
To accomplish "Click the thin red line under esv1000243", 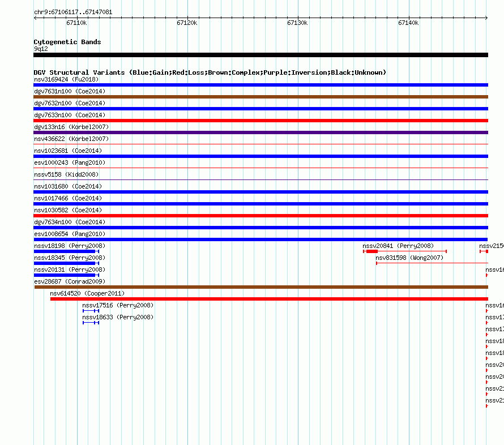I will [260, 168].
